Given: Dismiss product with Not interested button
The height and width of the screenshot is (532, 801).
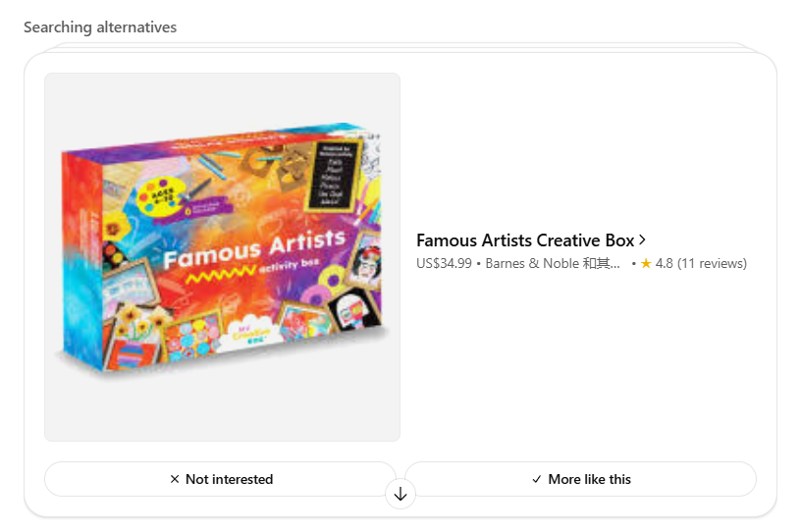Looking at the screenshot, I should tap(220, 479).
